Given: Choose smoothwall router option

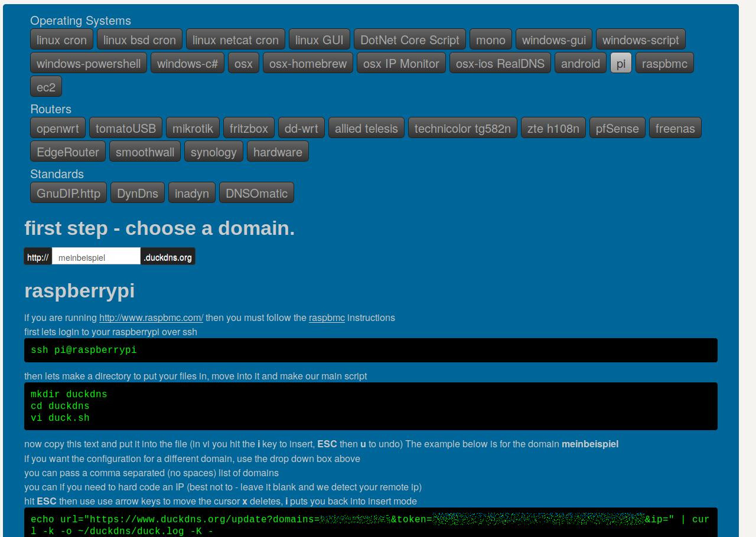Looking at the screenshot, I should click(x=145, y=152).
